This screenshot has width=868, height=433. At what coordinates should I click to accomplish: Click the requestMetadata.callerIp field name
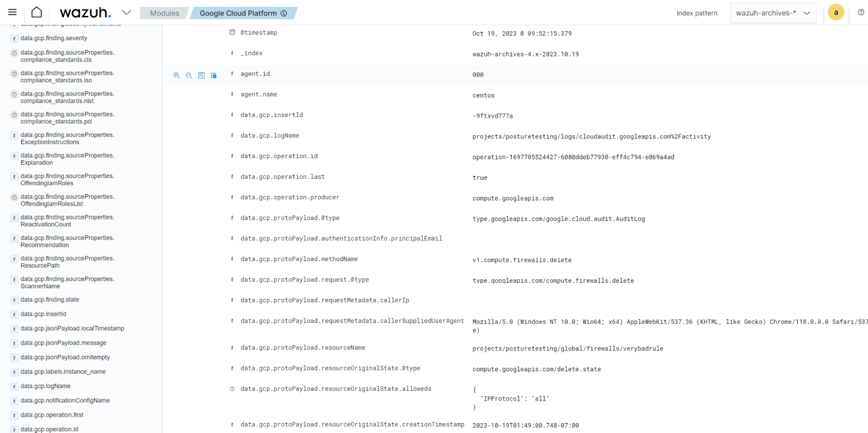325,300
